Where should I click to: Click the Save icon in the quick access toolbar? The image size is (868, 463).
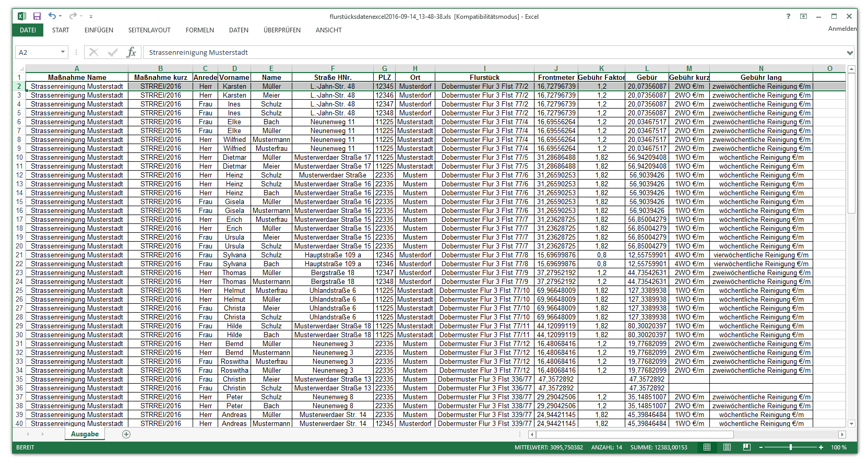(37, 16)
